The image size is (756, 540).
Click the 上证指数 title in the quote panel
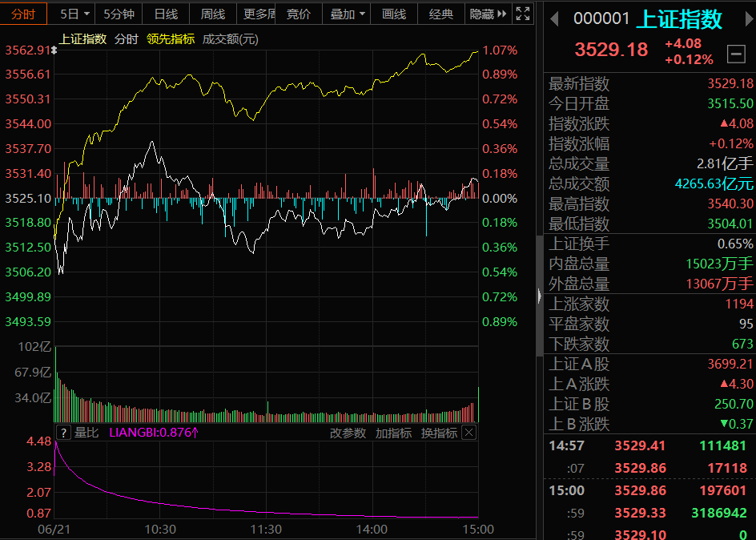[679, 20]
